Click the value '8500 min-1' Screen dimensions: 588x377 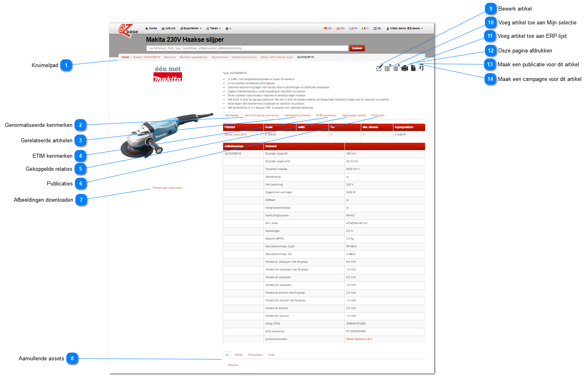coord(353,169)
